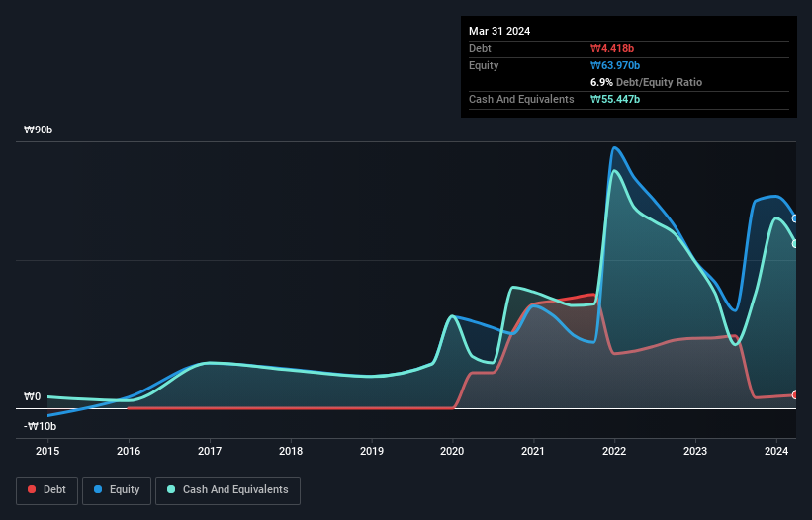812x520 pixels.
Task: Click the Cash And Equivalents tooltip label
Action: 521,99
